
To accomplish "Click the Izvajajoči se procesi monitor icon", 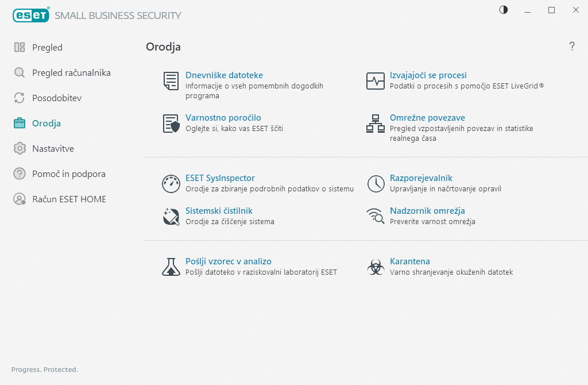I will [376, 81].
